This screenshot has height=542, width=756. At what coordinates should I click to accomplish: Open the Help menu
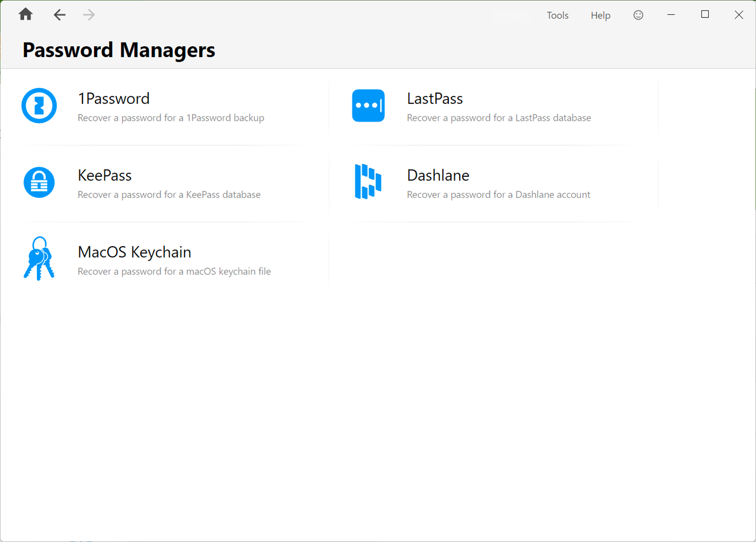[600, 15]
